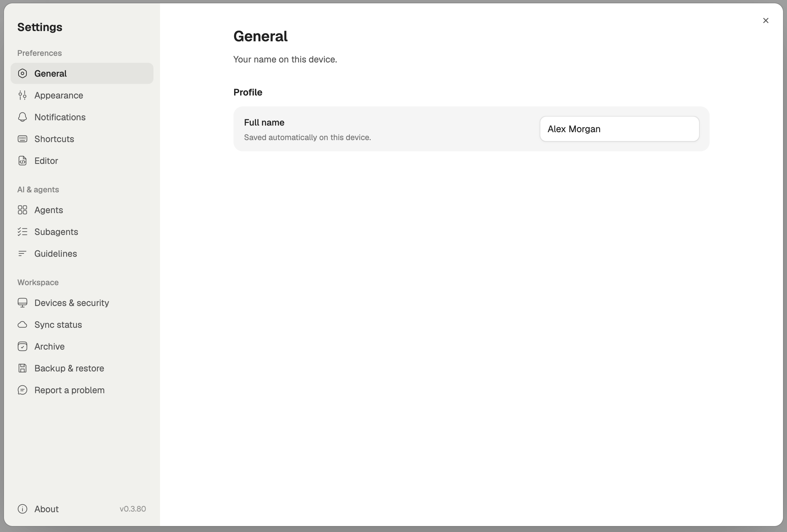Click the 'Full name' field label
The height and width of the screenshot is (532, 787).
264,123
